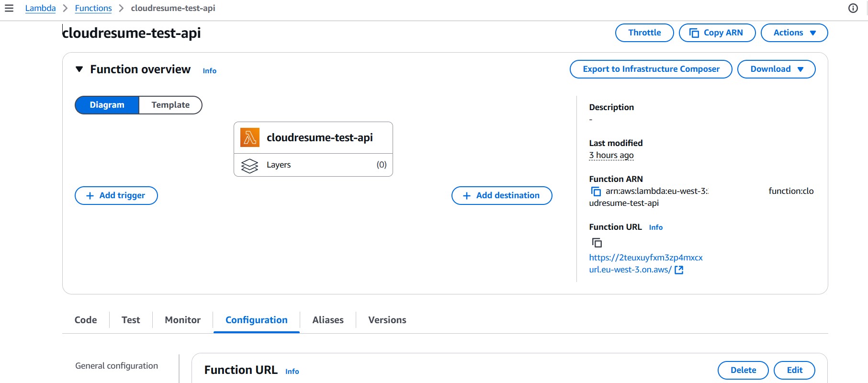Select the Diagram view toggle
The image size is (868, 383).
[107, 105]
